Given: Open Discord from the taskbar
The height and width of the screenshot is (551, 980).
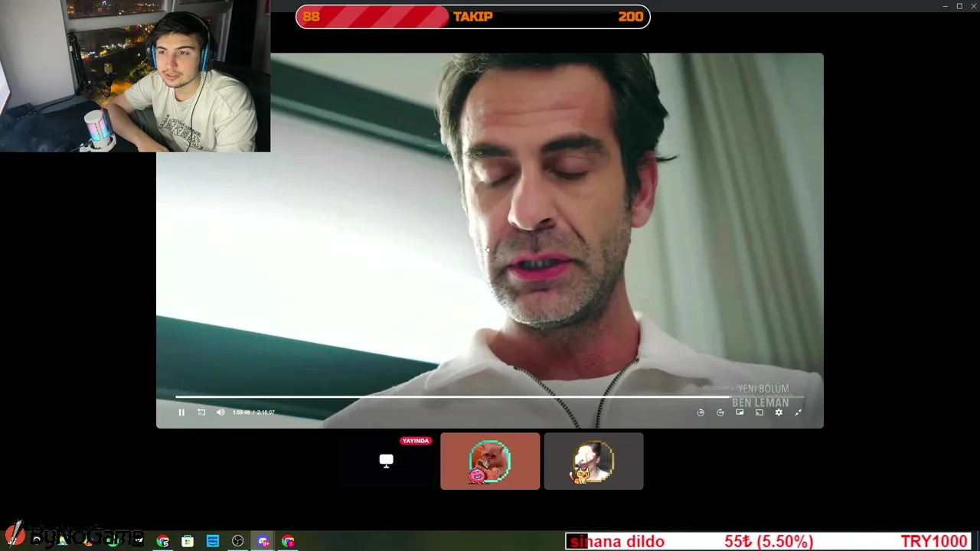Looking at the screenshot, I should (263, 541).
